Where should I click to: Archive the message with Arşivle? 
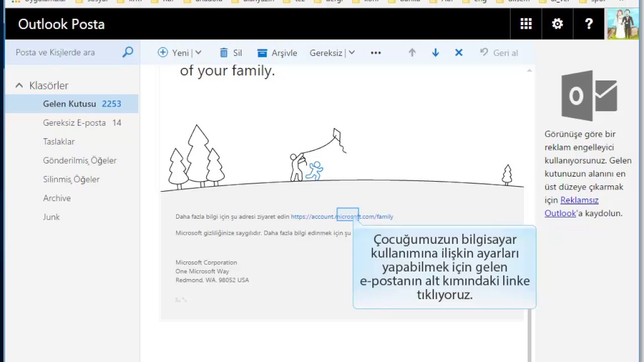tap(277, 53)
